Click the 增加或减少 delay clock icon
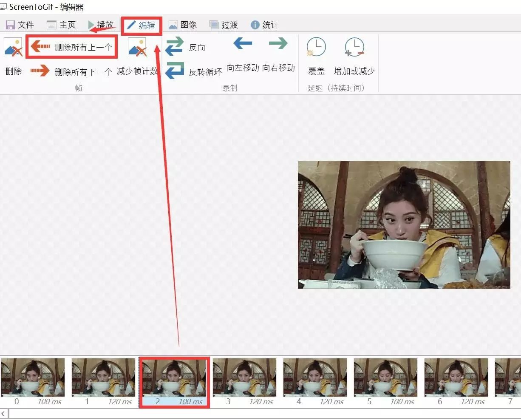The width and height of the screenshot is (521, 420). click(x=354, y=47)
